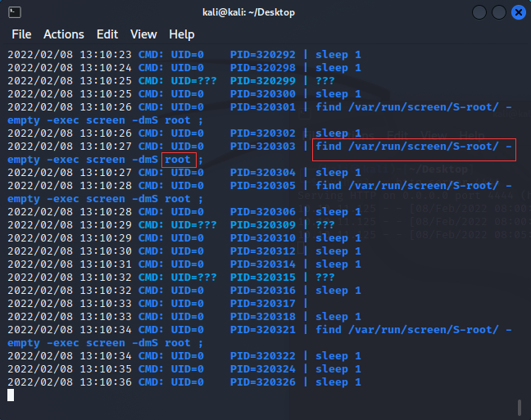Click find command on PID=320301 line
This screenshot has width=531, height=420.
[414, 107]
